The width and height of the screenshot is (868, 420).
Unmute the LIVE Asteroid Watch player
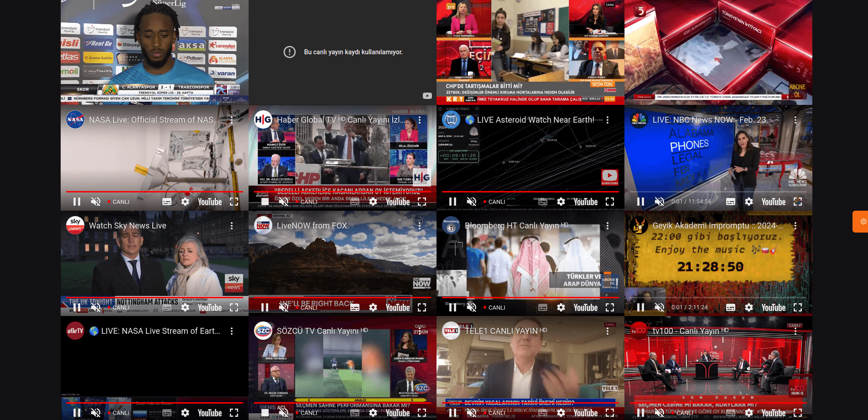tap(472, 202)
